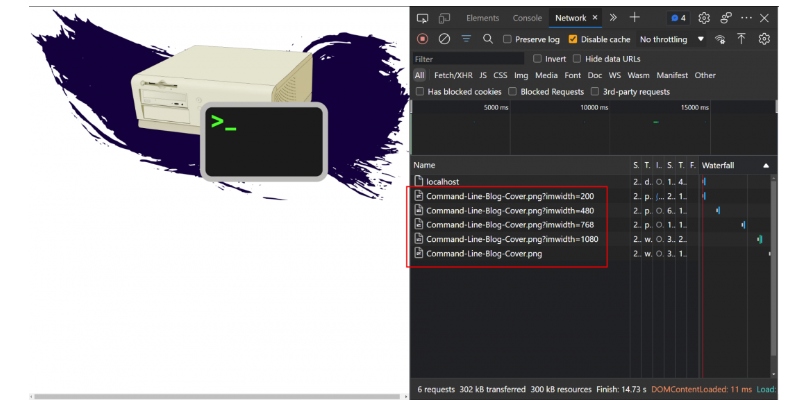This screenshot has width=795, height=404.
Task: Click the 10000 ms timeline overview marker
Action: [x=594, y=107]
